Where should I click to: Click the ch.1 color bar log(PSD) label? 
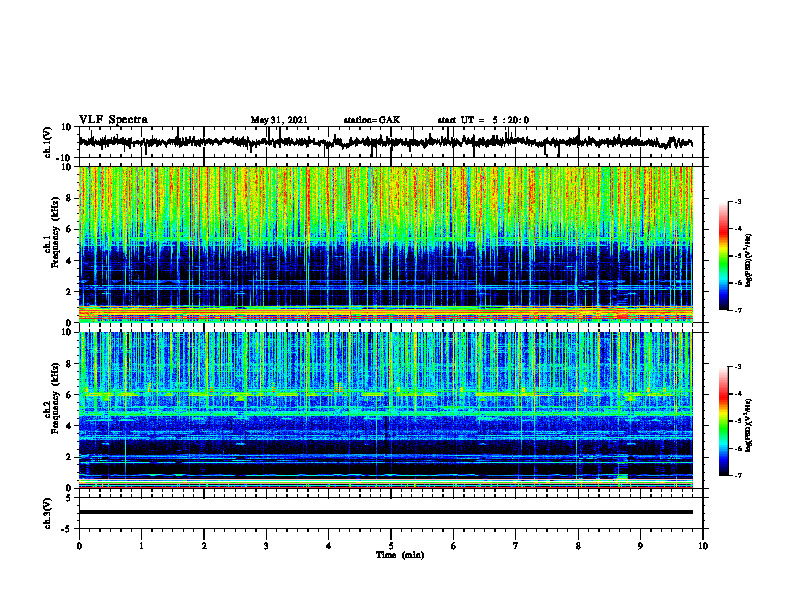(x=749, y=260)
